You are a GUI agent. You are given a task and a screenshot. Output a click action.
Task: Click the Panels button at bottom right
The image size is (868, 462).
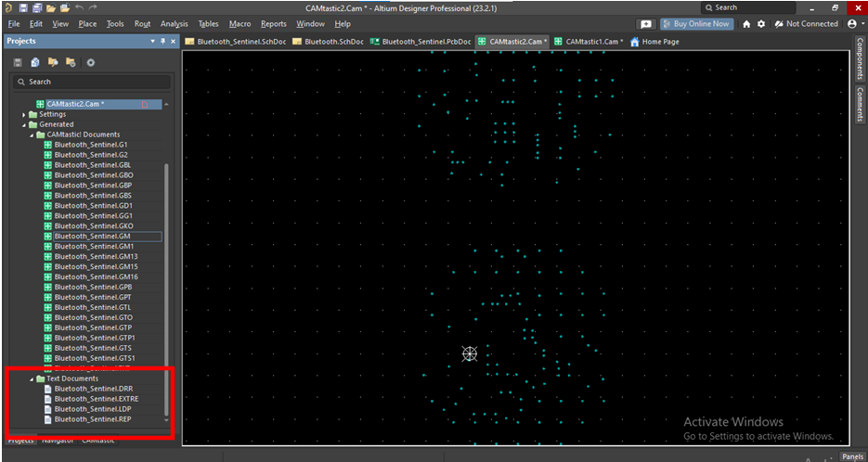[x=851, y=456]
